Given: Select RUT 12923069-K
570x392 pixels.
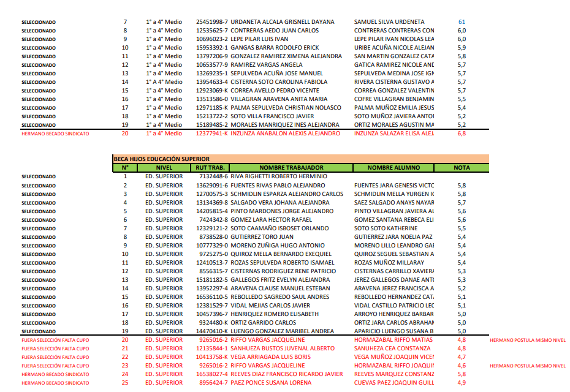Looking at the screenshot, I should pos(212,91).
